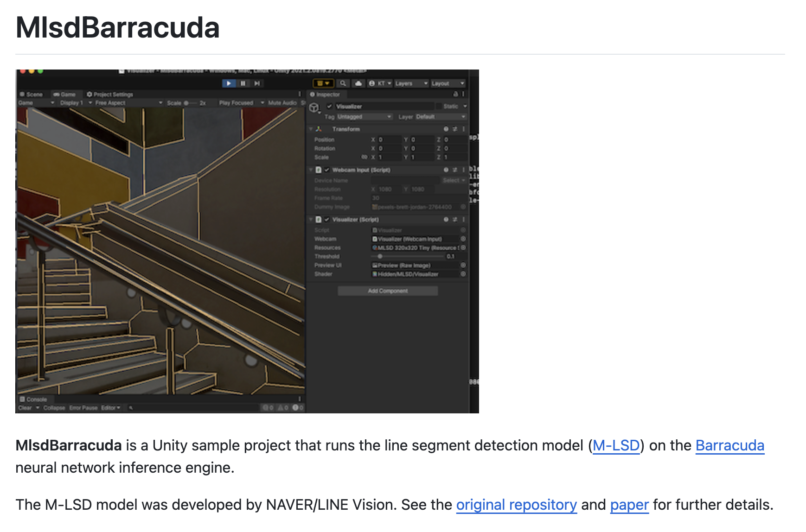Toggle the Console Error Pause button
Image resolution: width=806 pixels, height=532 pixels.
click(83, 408)
